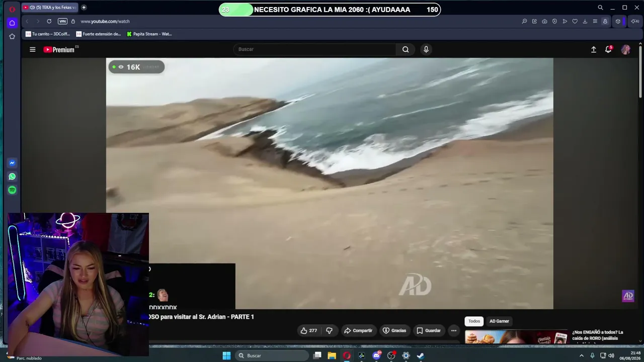This screenshot has height=362, width=644.
Task: Open the YouTube guide hamburger menu
Action: click(x=33, y=49)
